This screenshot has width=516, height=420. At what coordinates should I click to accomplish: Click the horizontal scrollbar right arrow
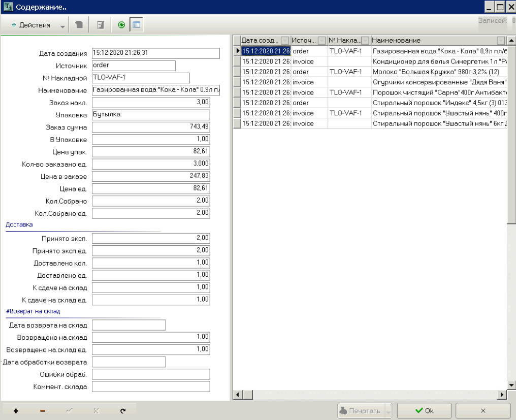pyautogui.click(x=502, y=395)
